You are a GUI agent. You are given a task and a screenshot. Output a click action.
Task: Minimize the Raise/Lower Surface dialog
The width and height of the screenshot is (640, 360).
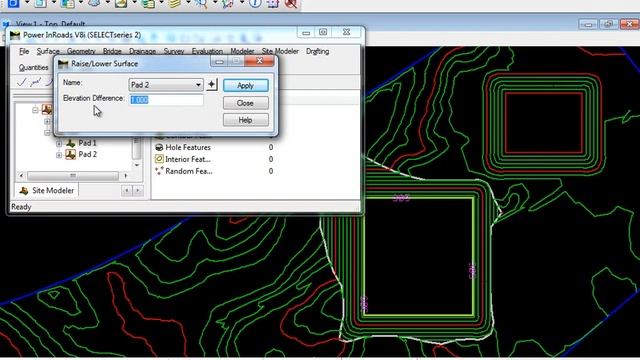coord(220,61)
